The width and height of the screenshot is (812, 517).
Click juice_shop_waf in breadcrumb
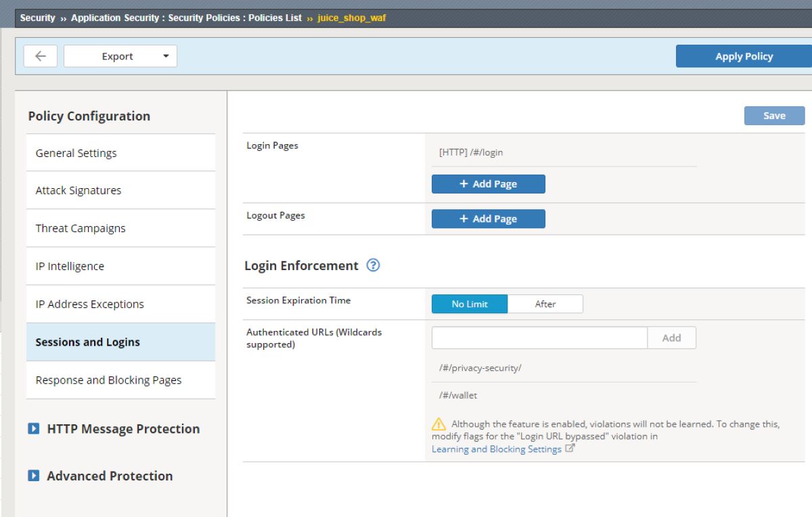point(352,18)
